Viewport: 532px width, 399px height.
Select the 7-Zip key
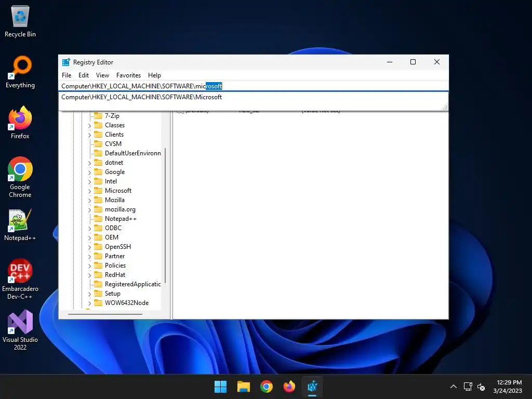click(x=112, y=116)
